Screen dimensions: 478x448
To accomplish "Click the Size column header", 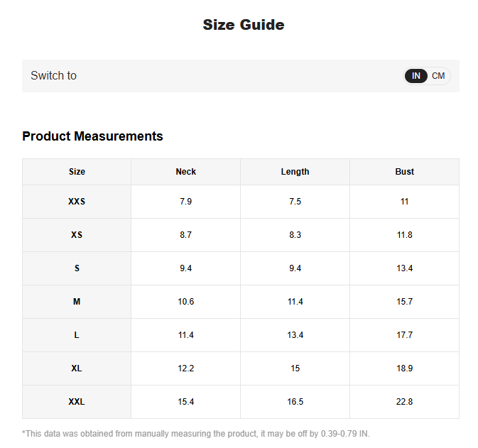I will 77,172.
